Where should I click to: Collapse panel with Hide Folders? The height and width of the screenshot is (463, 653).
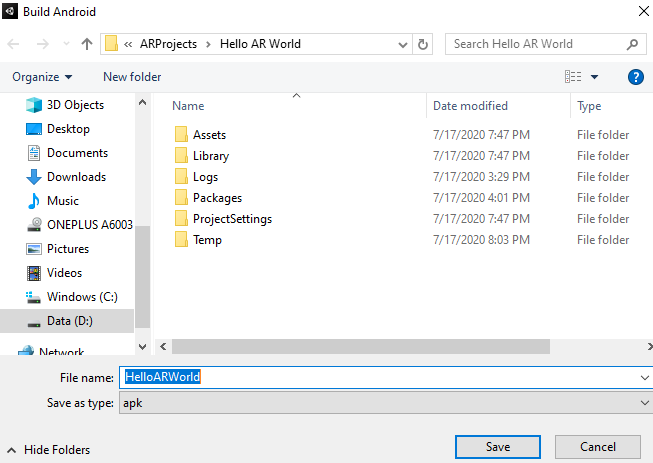[49, 450]
